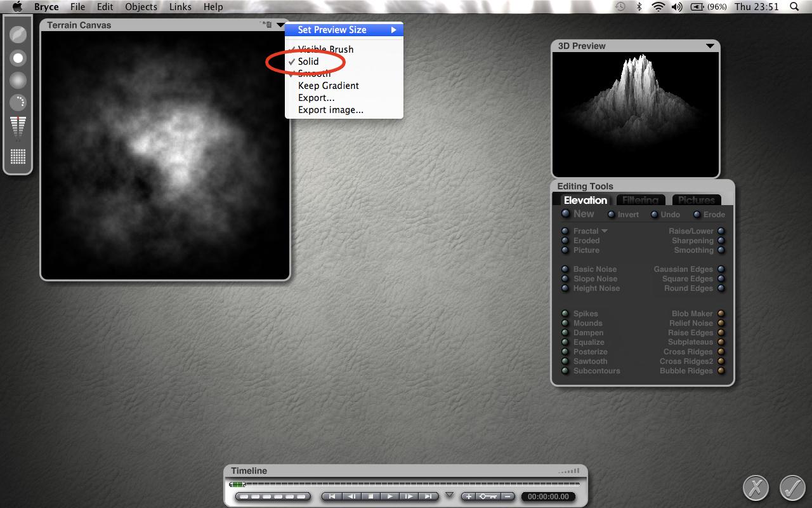Stop animation playback in Timeline
This screenshot has height=508, width=812.
pyautogui.click(x=371, y=497)
